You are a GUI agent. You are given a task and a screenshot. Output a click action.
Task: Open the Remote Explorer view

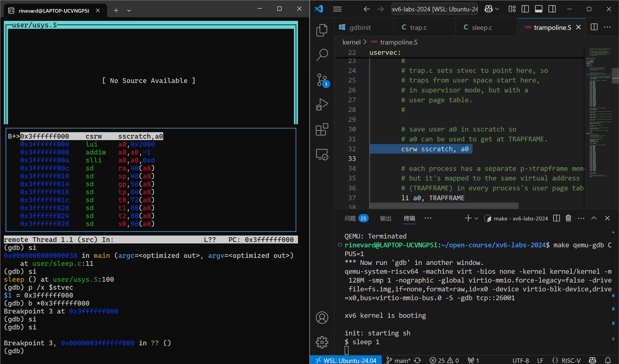pyautogui.click(x=322, y=154)
